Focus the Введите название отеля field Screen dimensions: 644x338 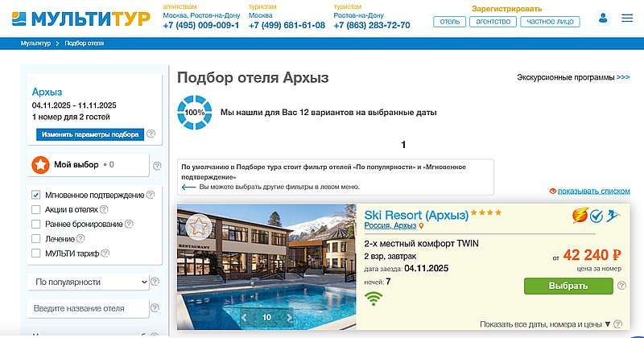[89, 308]
